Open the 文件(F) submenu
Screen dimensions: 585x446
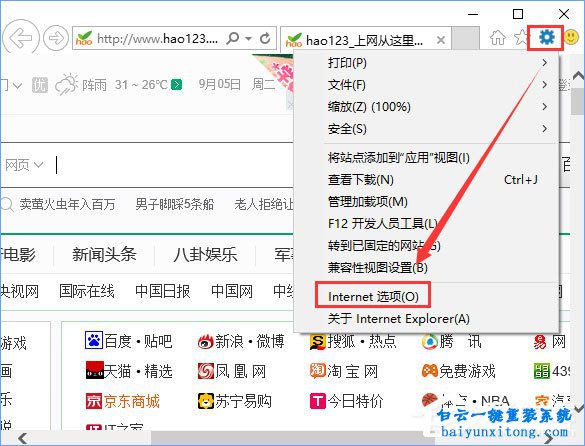coord(427,85)
